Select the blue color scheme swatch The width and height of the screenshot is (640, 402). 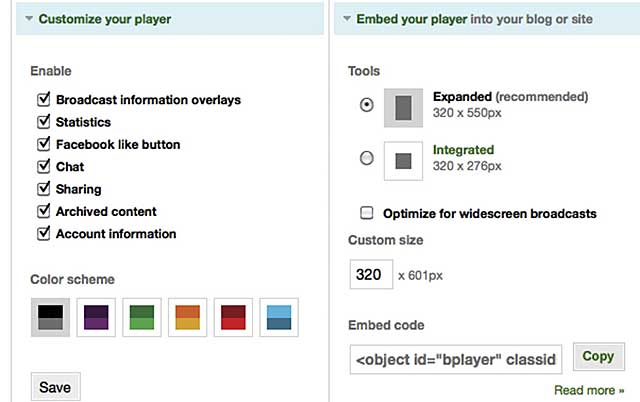[x=279, y=317]
